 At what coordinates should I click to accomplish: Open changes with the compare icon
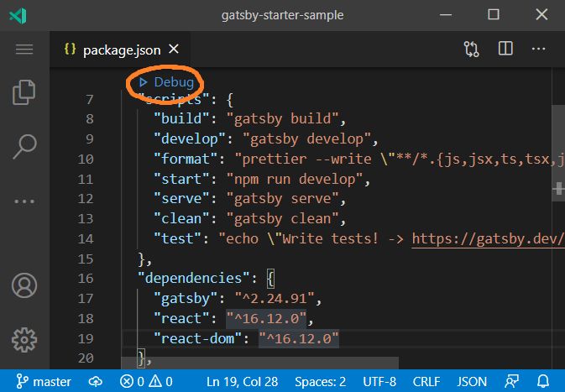click(471, 49)
